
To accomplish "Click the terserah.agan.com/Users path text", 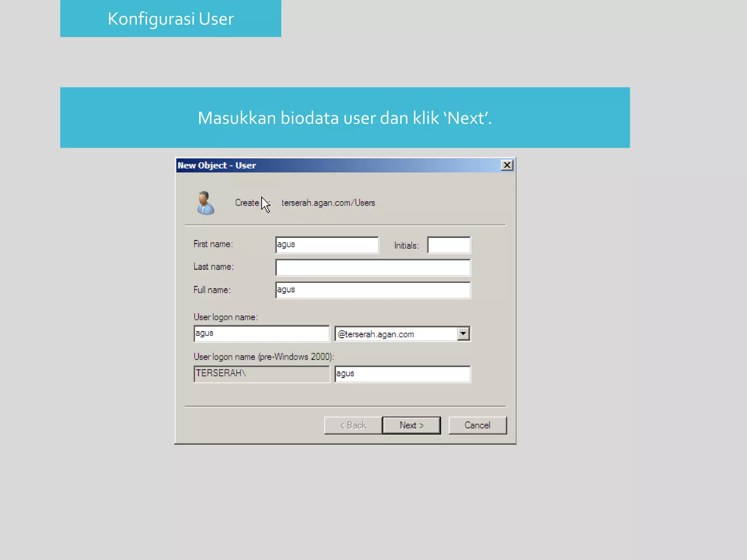I will click(x=328, y=203).
